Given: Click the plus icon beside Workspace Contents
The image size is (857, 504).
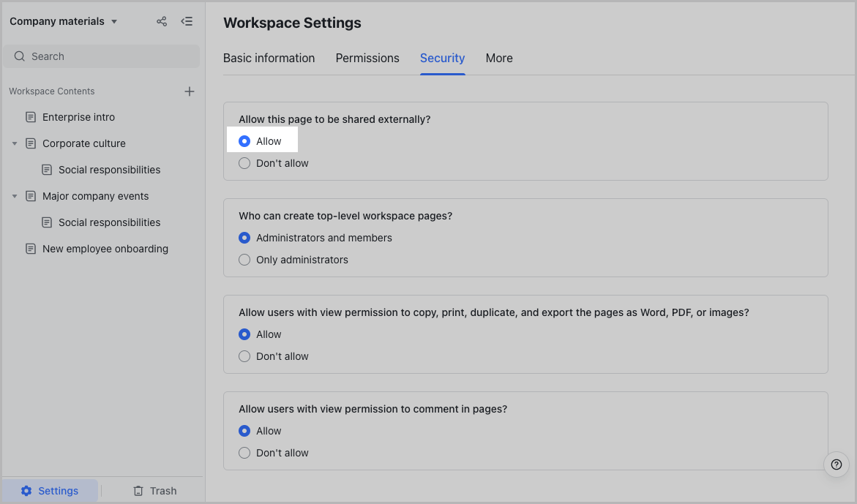Looking at the screenshot, I should pos(190,91).
